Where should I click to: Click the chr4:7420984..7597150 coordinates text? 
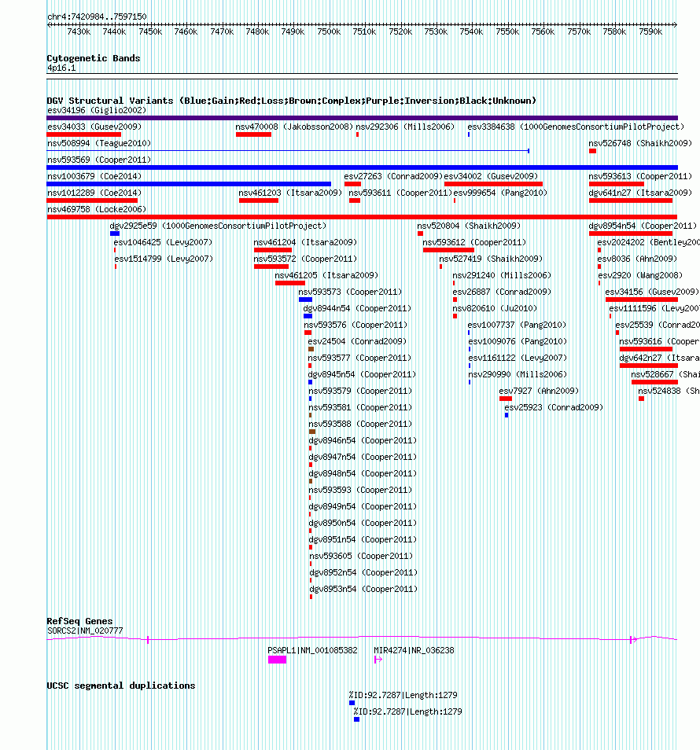(97, 17)
